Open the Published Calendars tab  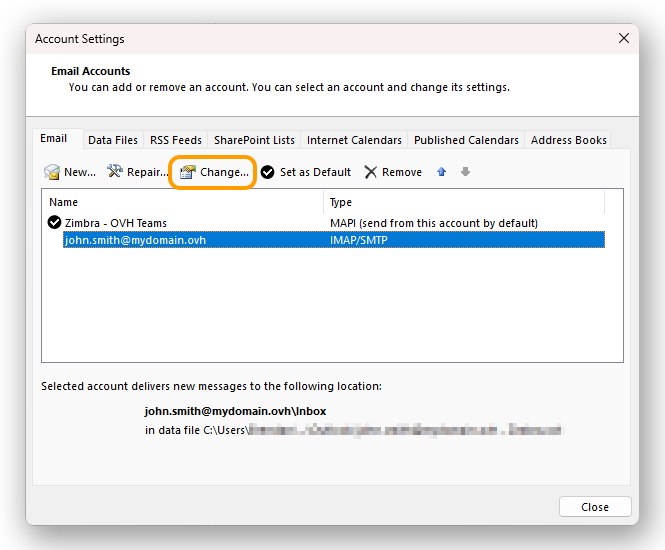click(466, 140)
